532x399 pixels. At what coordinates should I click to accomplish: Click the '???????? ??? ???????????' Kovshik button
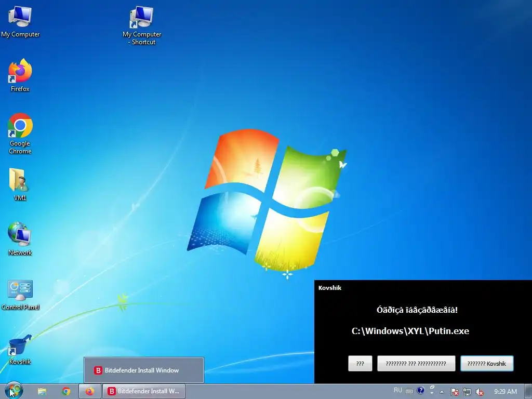(416, 363)
